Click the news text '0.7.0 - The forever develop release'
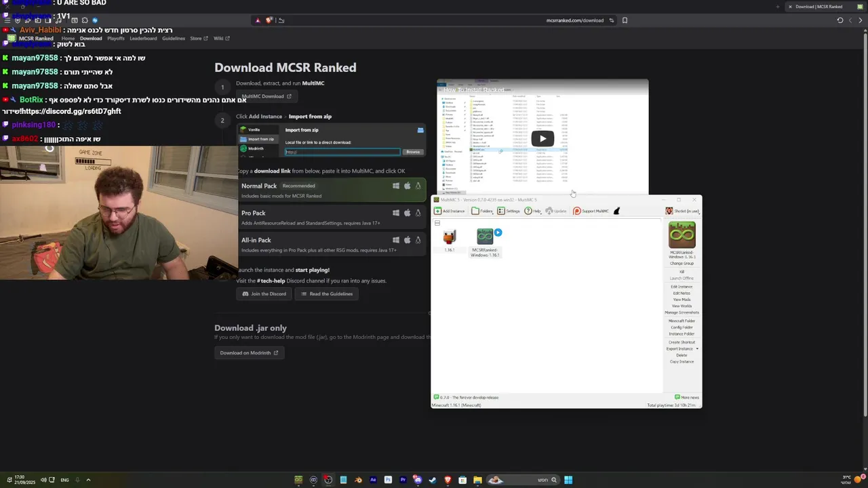This screenshot has height=488, width=868. pyautogui.click(x=469, y=397)
